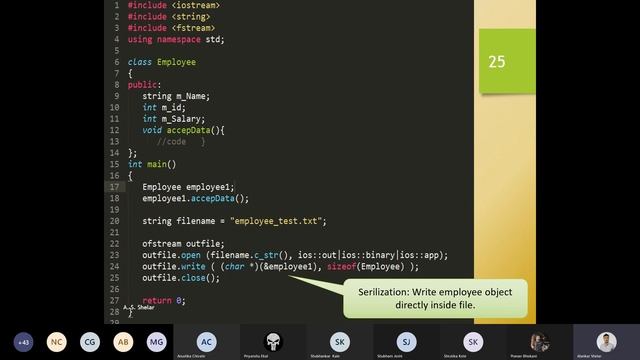Click 'ofstream outfile;' line
This screenshot has height=360, width=640.
tap(183, 244)
